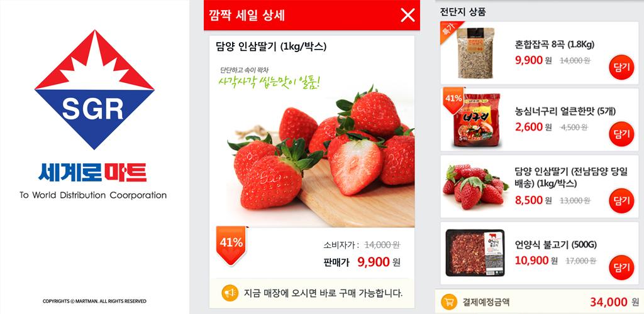644x314 pixels.
Task: Close the 깜짝 세일 상세 popup
Action: pos(408,15)
